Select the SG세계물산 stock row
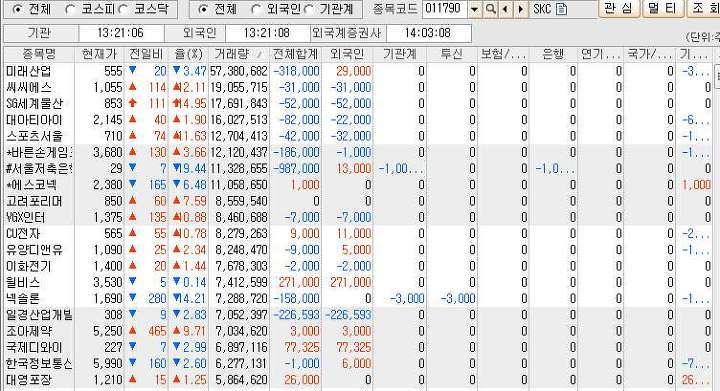The height and width of the screenshot is (391, 720). 358,103
